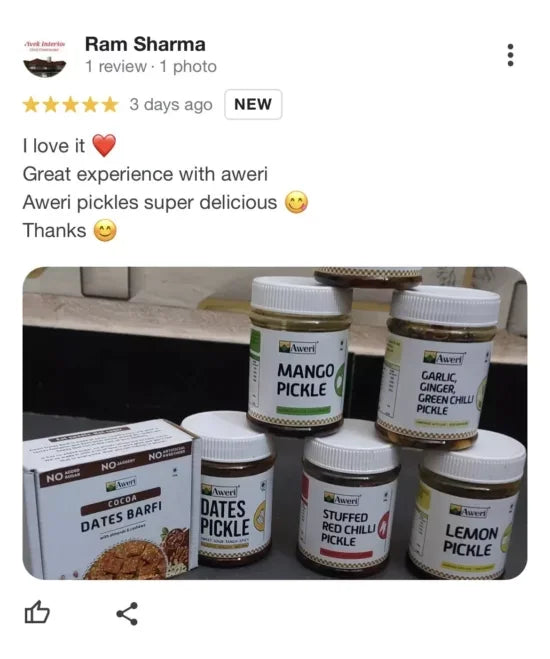Click the Lemon Pickle jar in photo
550x659 pixels.
(x=467, y=506)
